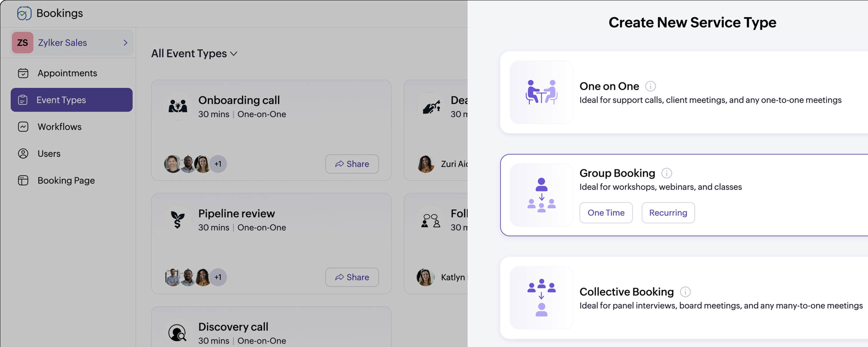Image resolution: width=868 pixels, height=347 pixels.
Task: Open Users in the sidebar
Action: pyautogui.click(x=71, y=153)
